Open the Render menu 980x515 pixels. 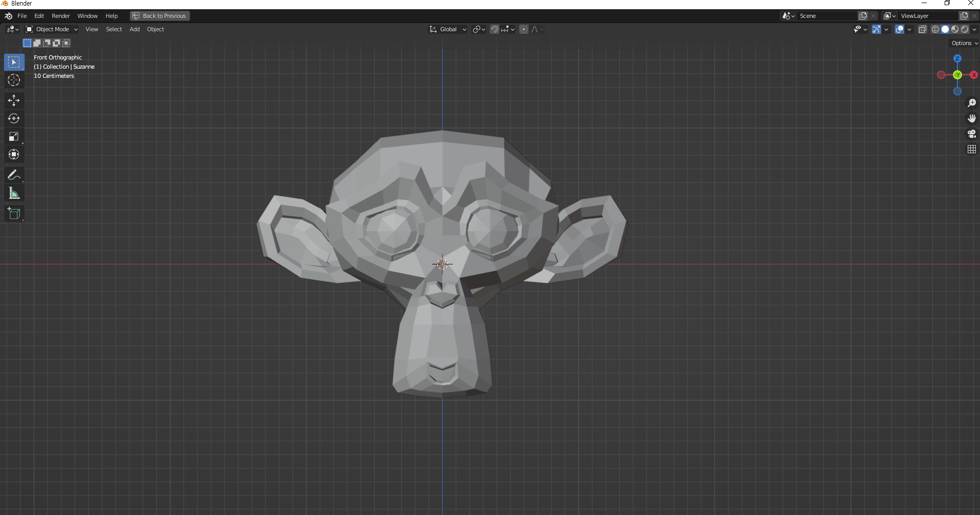pos(60,16)
